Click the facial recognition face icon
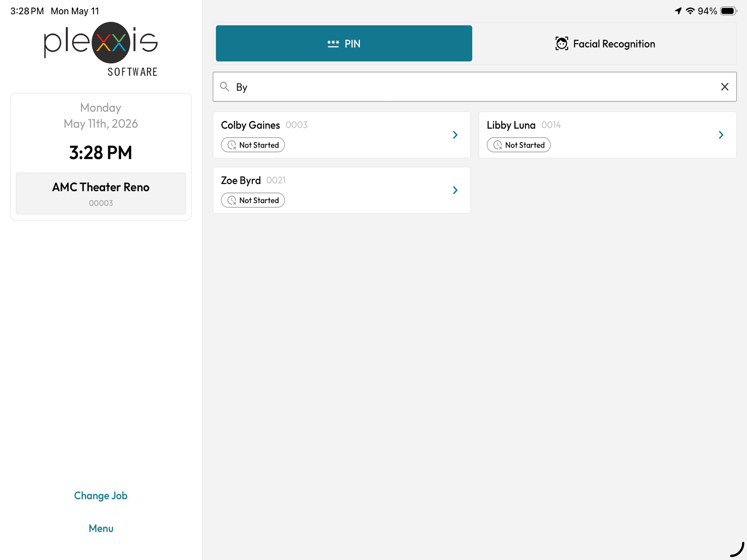 (x=562, y=43)
